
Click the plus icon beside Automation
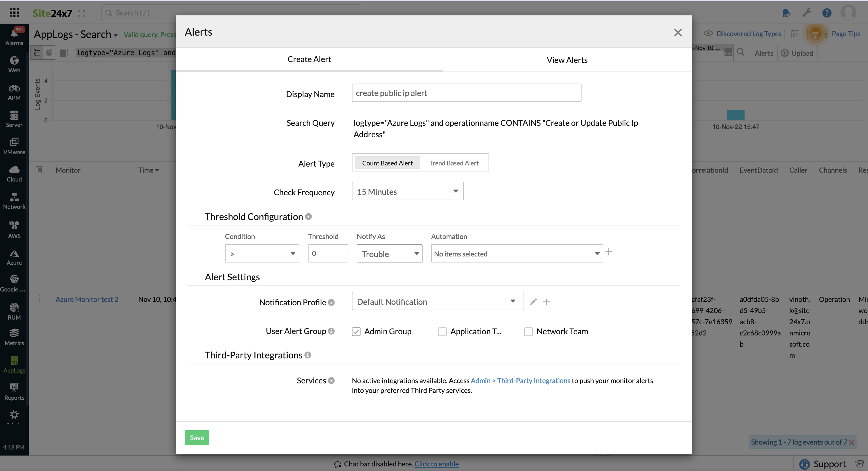point(609,252)
